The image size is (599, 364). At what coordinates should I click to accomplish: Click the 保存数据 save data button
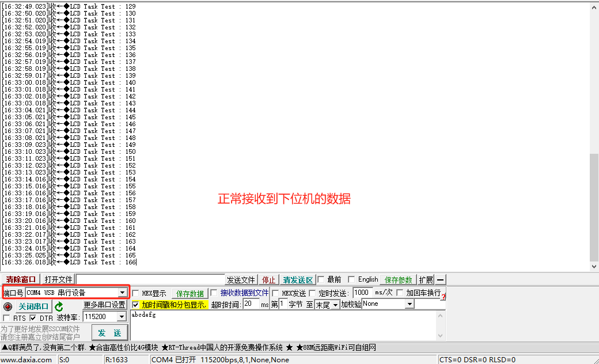click(190, 293)
